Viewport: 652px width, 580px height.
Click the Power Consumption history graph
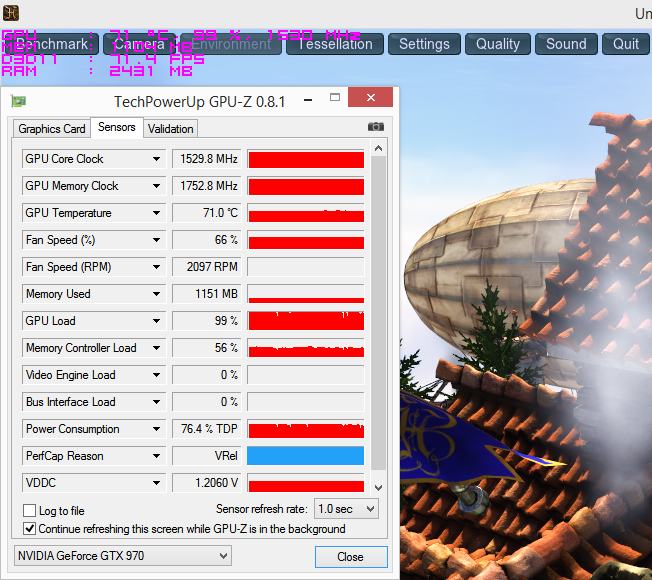pyautogui.click(x=306, y=429)
